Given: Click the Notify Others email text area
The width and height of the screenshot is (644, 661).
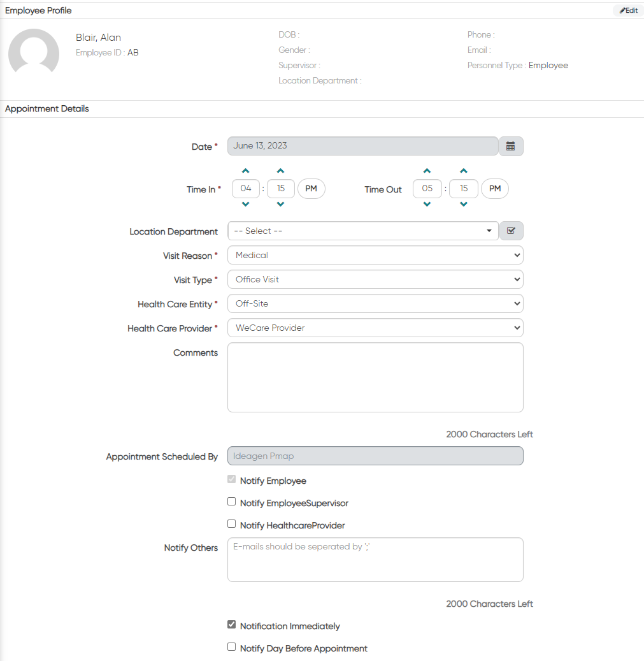Looking at the screenshot, I should [x=375, y=560].
